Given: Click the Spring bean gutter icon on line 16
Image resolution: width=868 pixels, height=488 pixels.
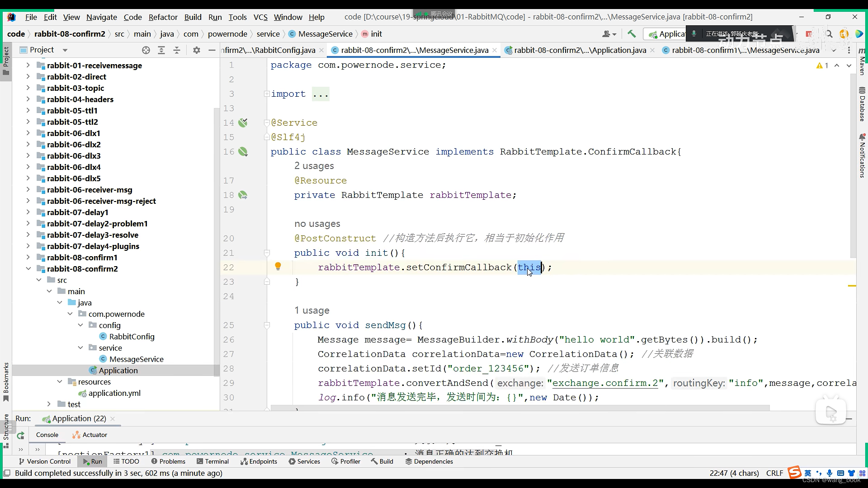Looking at the screenshot, I should 243,152.
